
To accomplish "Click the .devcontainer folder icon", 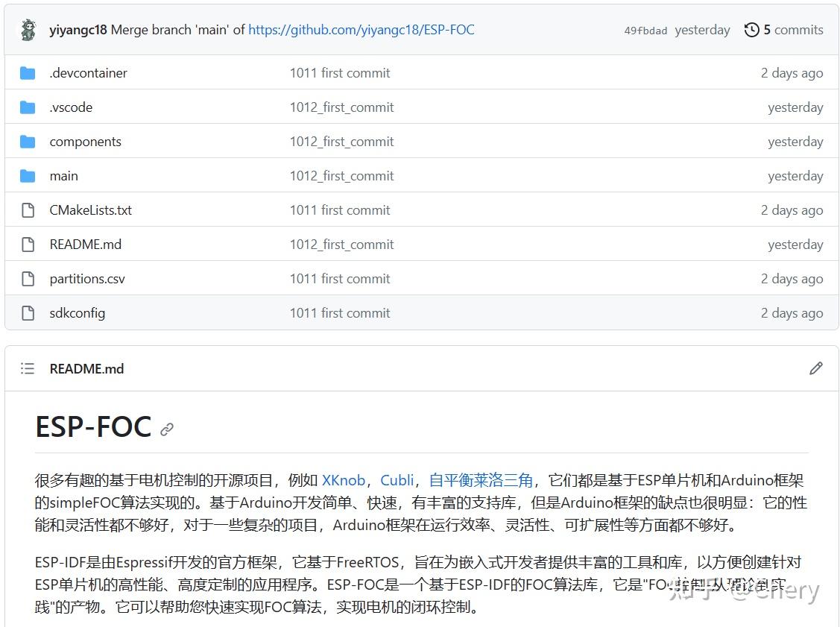I will click(x=28, y=72).
